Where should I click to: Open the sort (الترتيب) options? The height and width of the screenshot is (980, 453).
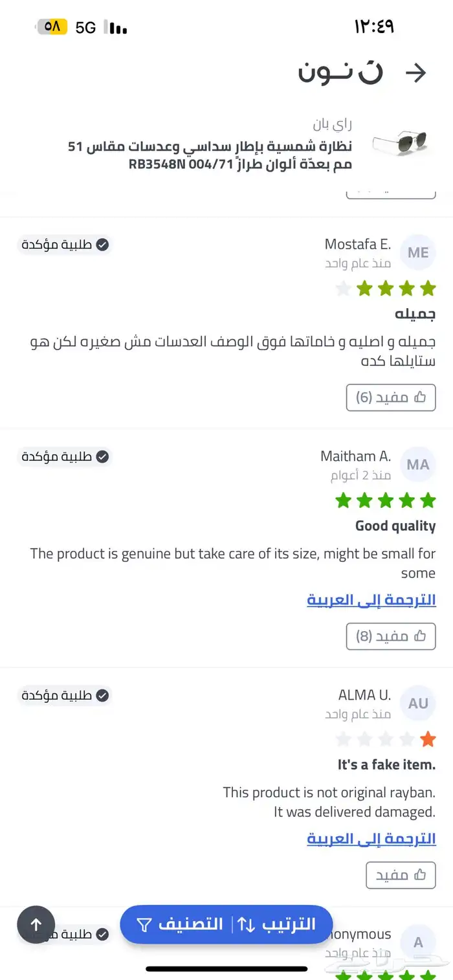click(x=277, y=924)
